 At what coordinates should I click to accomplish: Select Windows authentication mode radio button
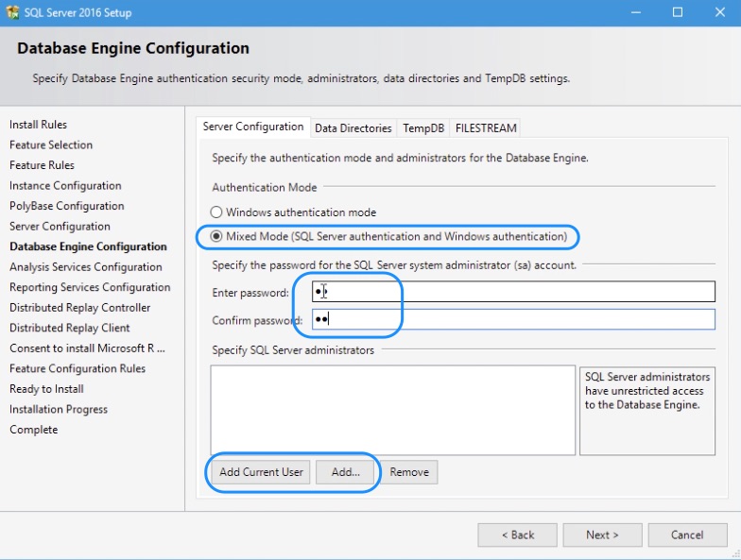[215, 212]
